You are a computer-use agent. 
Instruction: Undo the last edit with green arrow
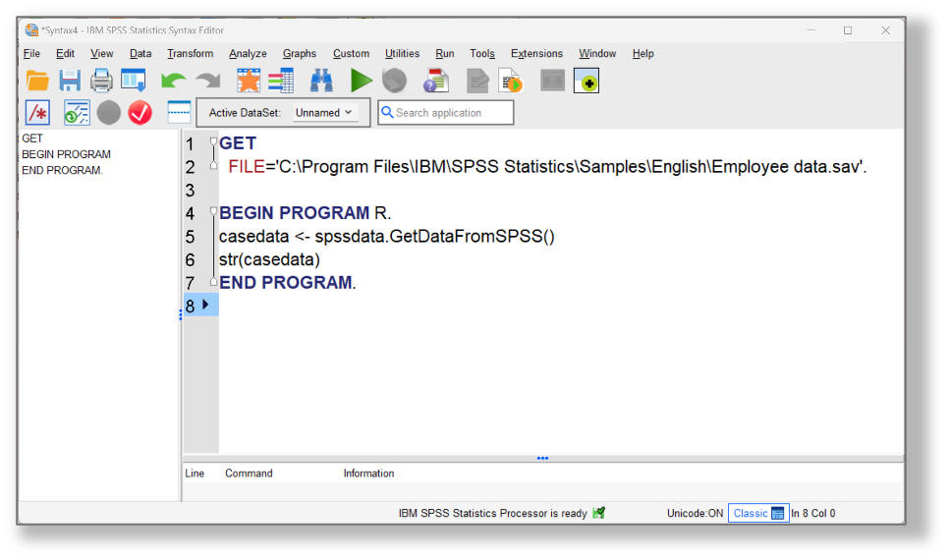coord(173,81)
